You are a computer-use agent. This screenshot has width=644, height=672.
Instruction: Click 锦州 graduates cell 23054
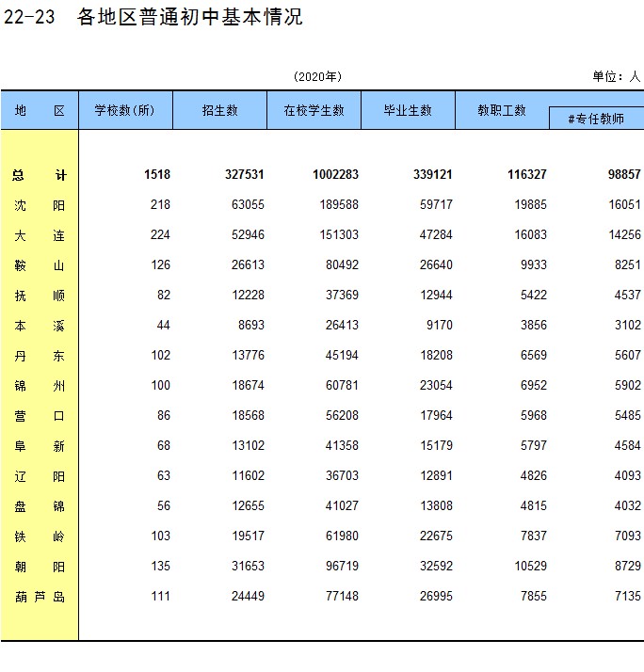point(436,385)
